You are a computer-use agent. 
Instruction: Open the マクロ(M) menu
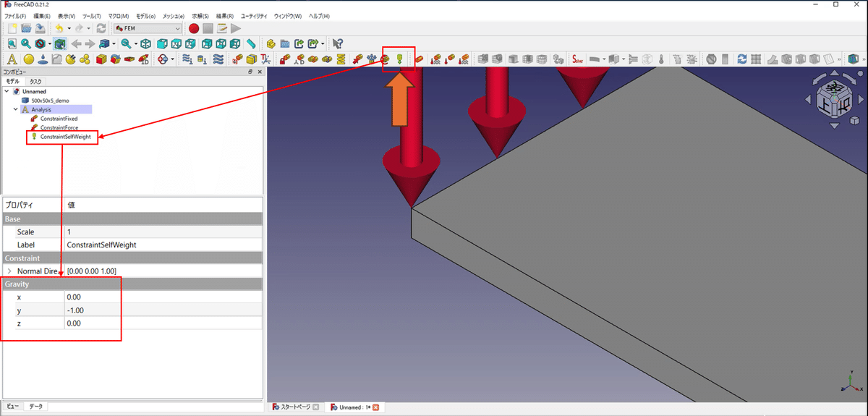pyautogui.click(x=118, y=16)
